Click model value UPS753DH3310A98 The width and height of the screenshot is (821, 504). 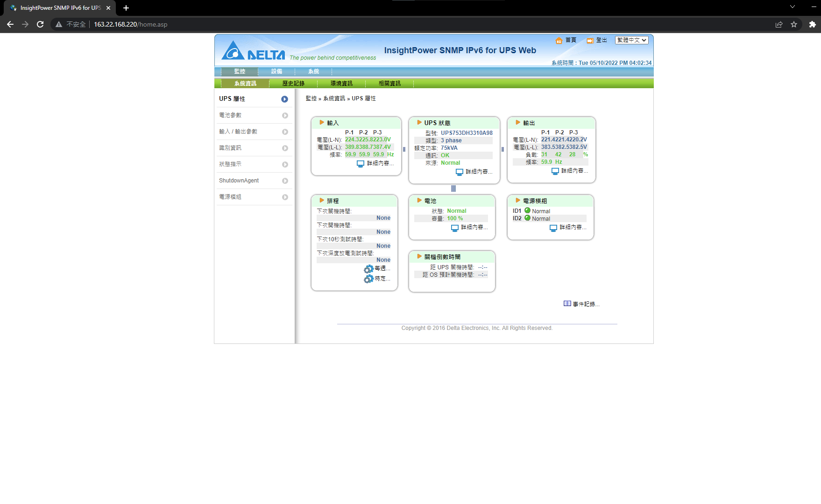[467, 133]
